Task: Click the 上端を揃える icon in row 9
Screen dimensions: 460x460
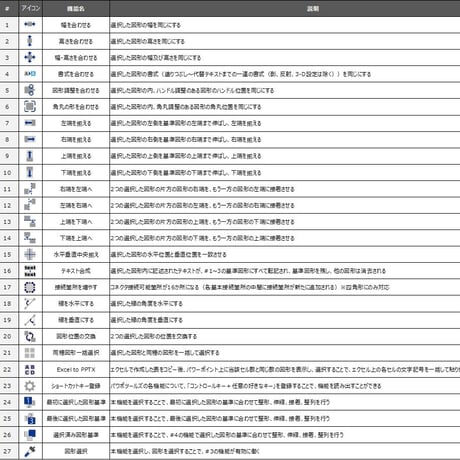Action: pyautogui.click(x=30, y=156)
